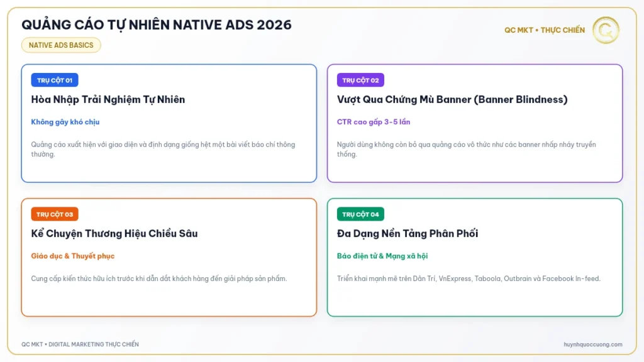Click the TRỤ CỘT 03 orange badge
644x362 pixels.
click(55, 214)
